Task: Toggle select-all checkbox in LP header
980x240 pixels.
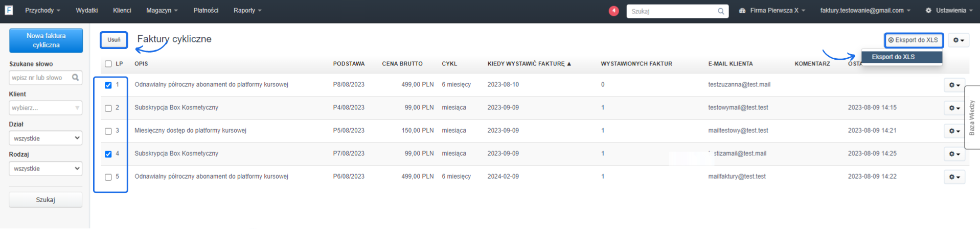Action: click(108, 64)
